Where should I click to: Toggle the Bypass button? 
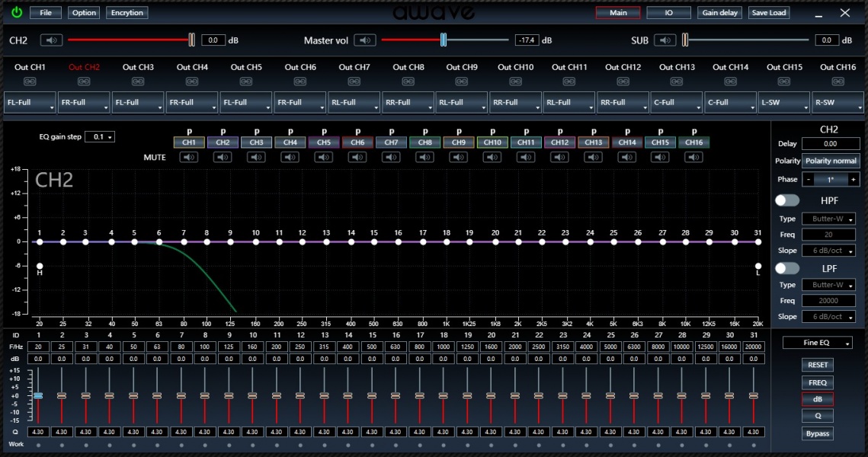817,433
